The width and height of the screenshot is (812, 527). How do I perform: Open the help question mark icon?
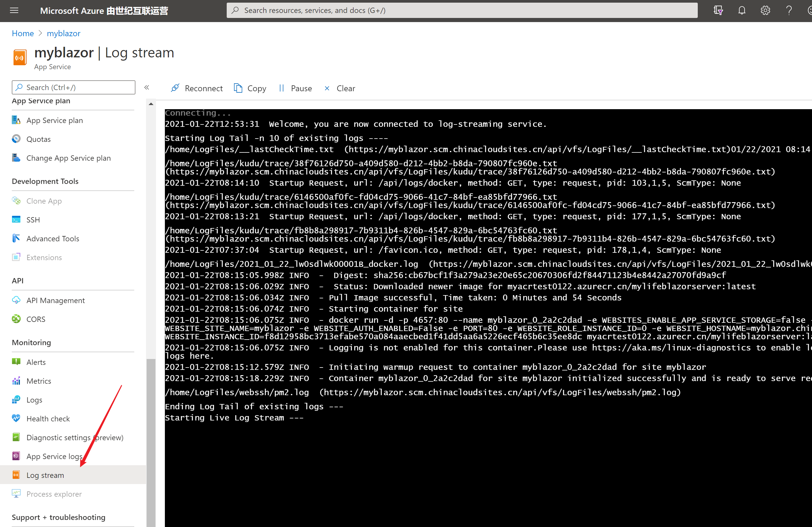click(789, 11)
